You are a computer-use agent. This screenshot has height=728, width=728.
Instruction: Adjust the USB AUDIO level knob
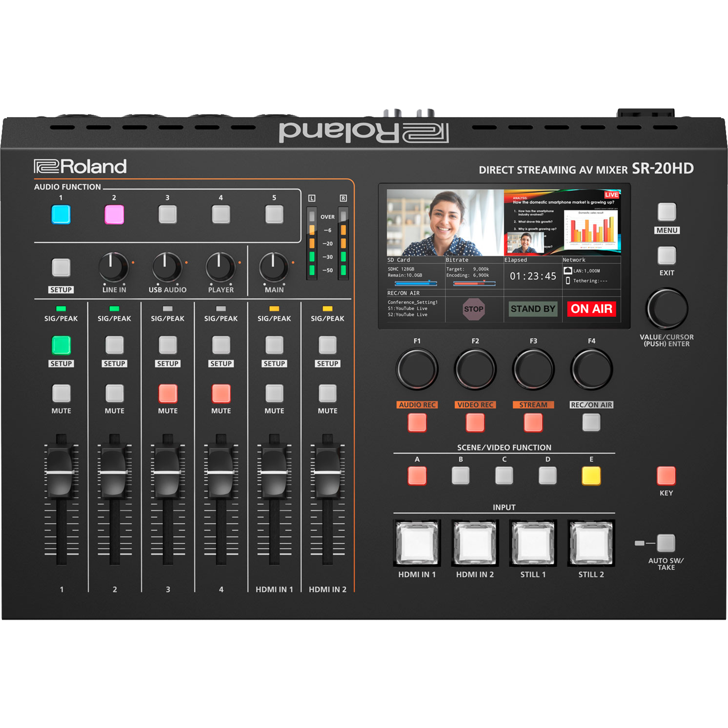(167, 267)
